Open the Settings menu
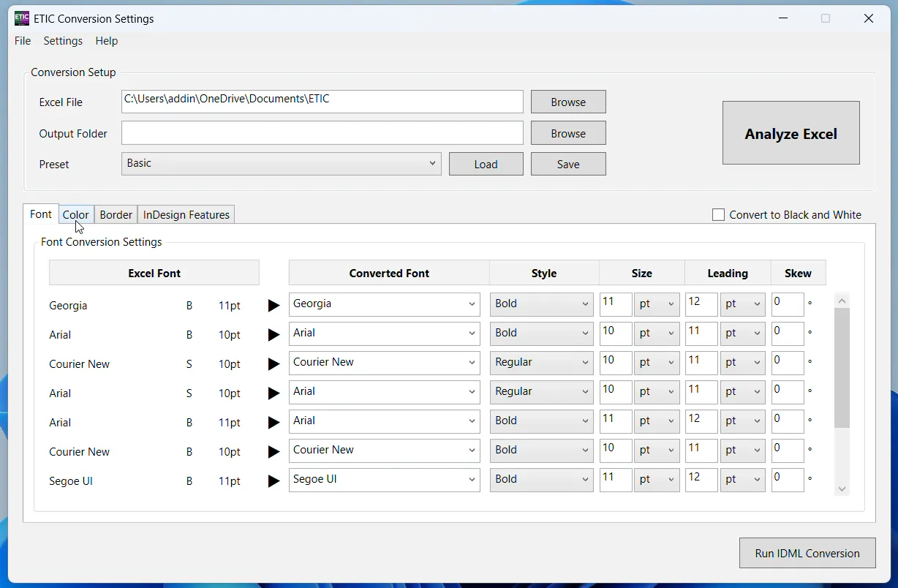Viewport: 898px width, 588px height. 63,41
